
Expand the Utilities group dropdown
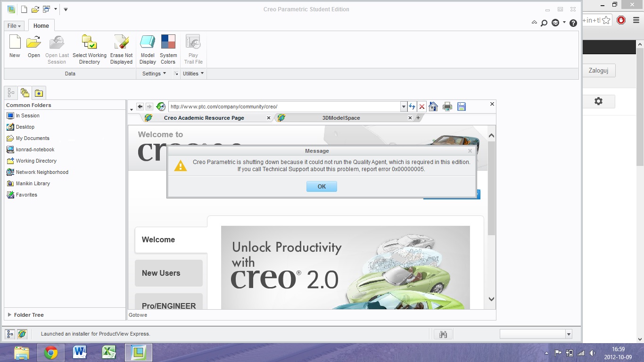(x=193, y=74)
